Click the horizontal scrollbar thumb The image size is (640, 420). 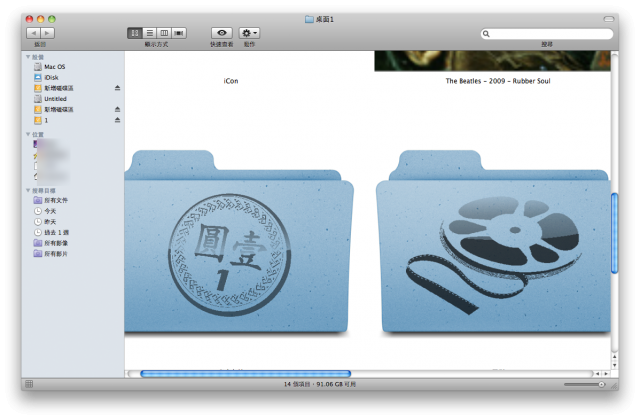245,373
